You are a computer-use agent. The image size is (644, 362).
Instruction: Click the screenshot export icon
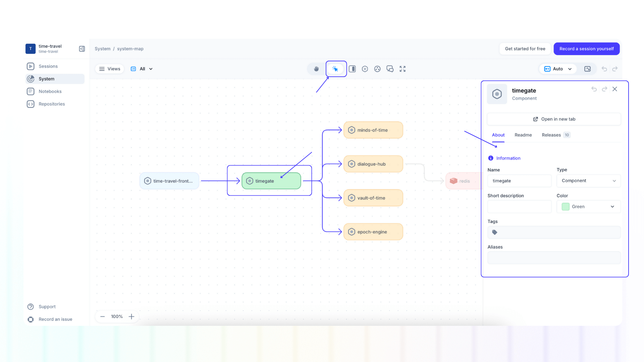pos(588,69)
